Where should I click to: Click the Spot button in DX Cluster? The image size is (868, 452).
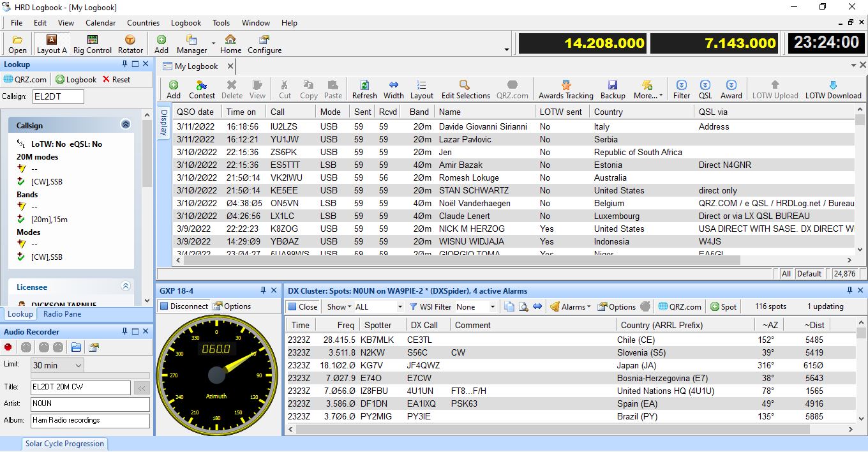point(723,306)
